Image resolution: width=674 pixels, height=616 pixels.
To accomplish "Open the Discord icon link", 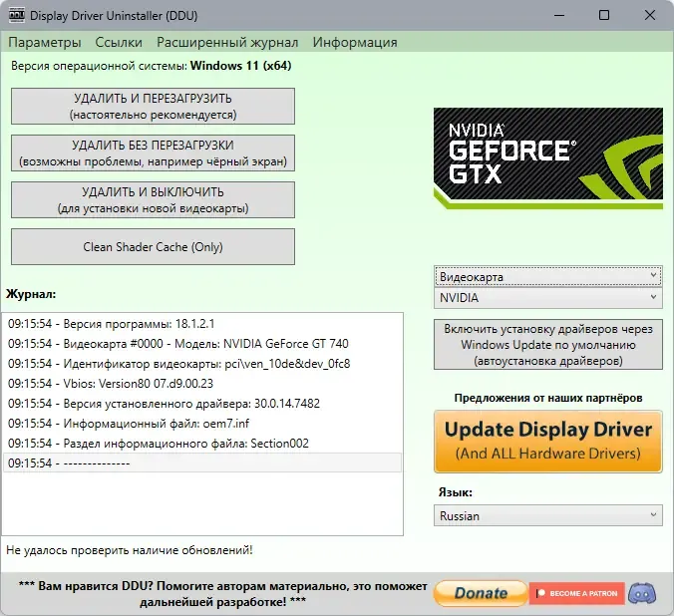I will [642, 594].
